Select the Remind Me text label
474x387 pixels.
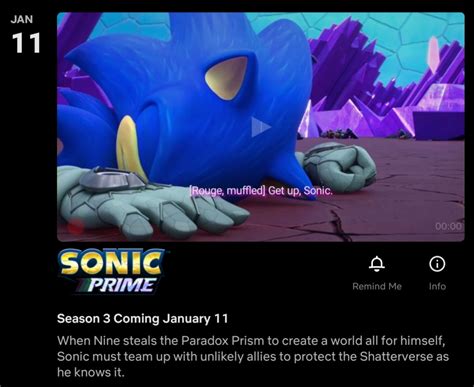[377, 286]
